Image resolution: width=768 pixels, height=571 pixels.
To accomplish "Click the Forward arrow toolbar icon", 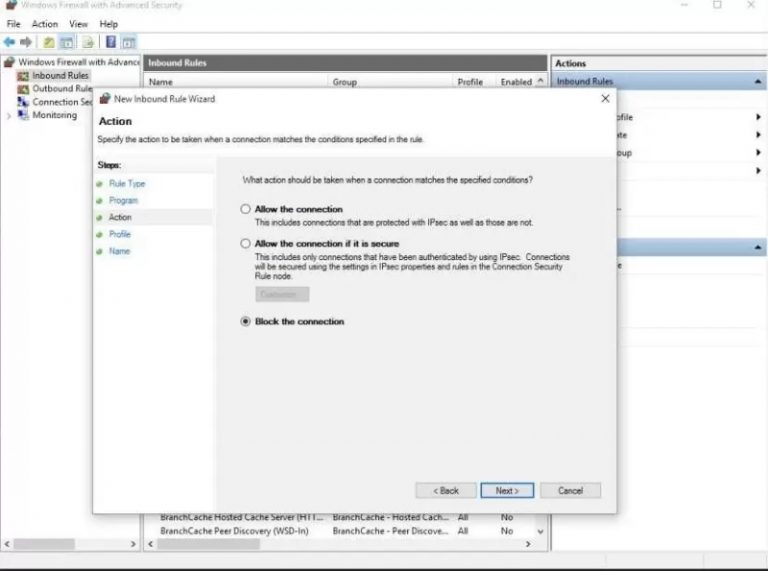I will coord(25,42).
